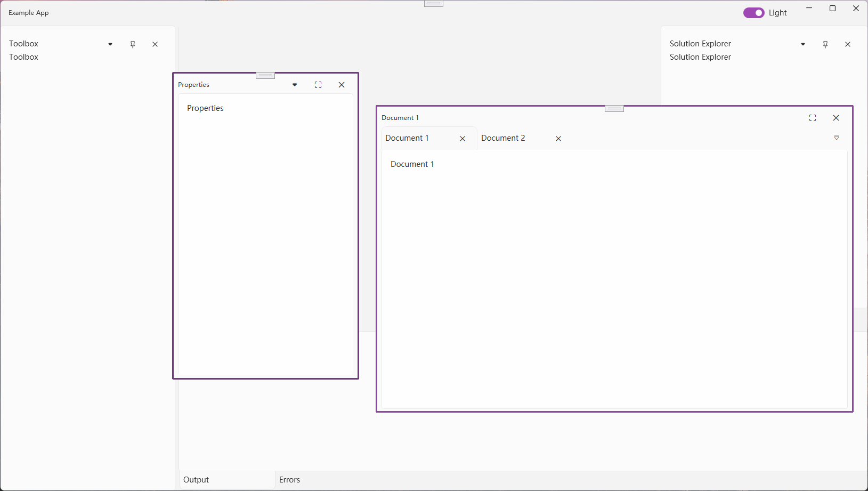Viewport: 868px width, 491px height.
Task: Open the document tab overflow list
Action: pos(836,138)
